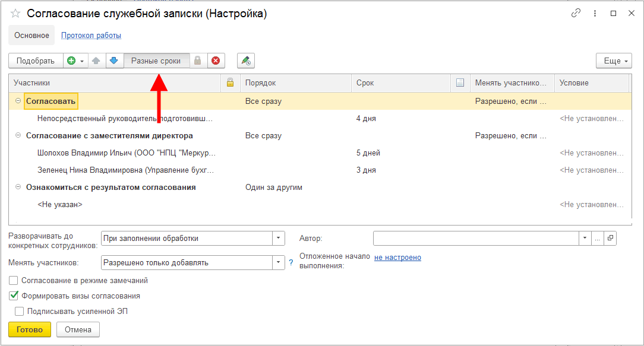Screen dimensions: 644x346
Task: Switch to Протокол работы tab
Action: (x=91, y=36)
